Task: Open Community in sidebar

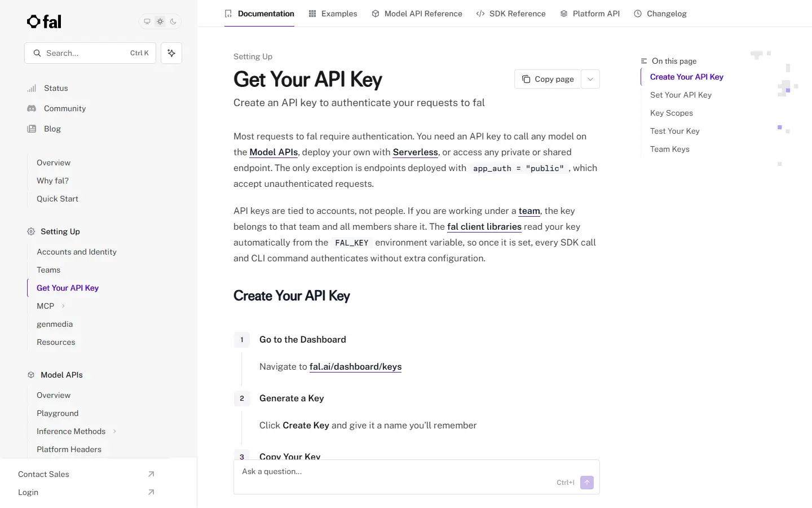Action: pos(65,108)
